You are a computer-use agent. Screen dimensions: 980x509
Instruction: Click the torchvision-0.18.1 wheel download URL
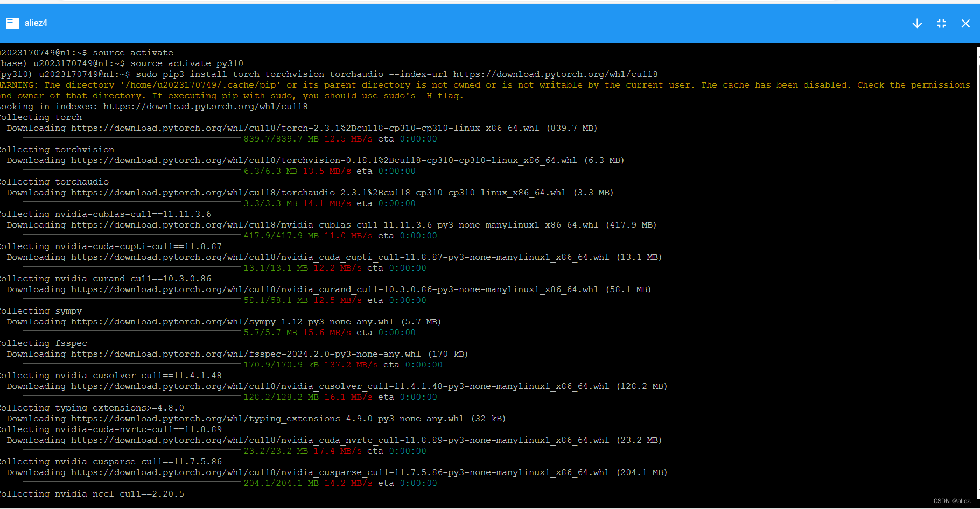[x=324, y=160]
